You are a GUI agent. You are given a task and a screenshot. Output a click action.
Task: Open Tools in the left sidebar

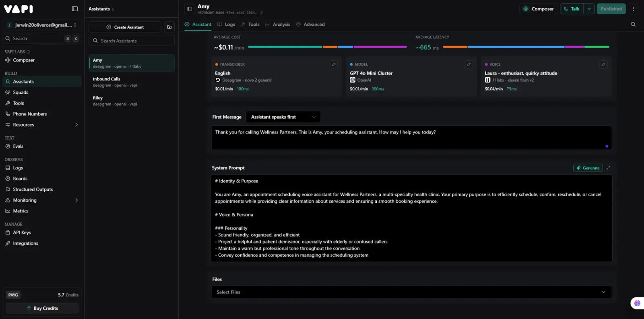42,103
